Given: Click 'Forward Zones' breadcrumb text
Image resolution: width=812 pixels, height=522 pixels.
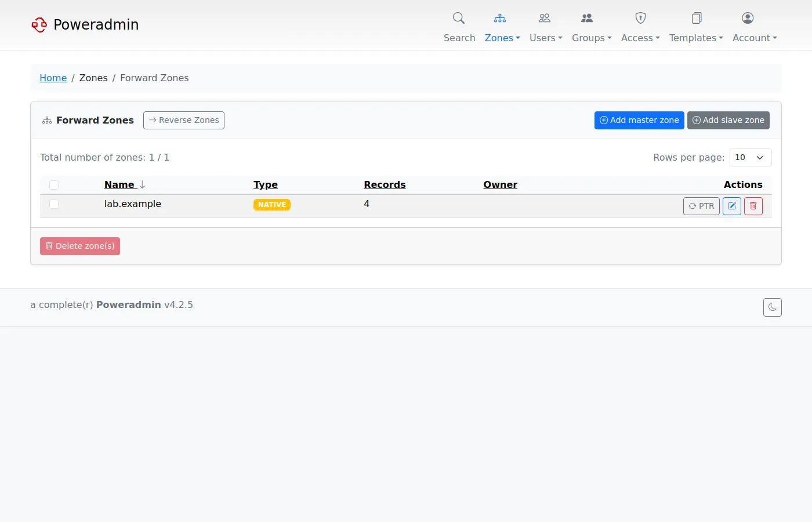Looking at the screenshot, I should tap(154, 78).
